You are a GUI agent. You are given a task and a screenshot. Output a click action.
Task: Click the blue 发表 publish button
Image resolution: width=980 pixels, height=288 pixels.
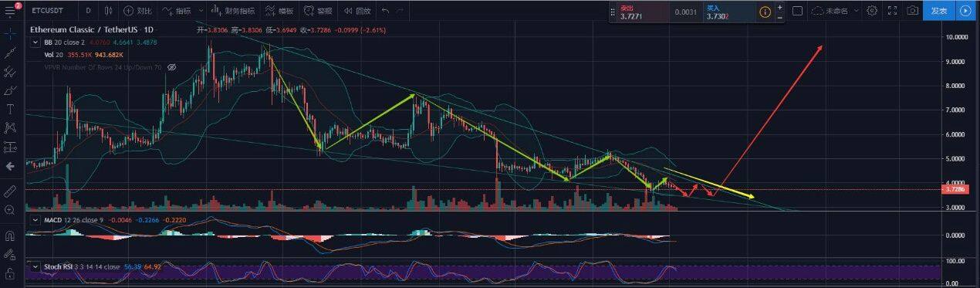click(938, 11)
